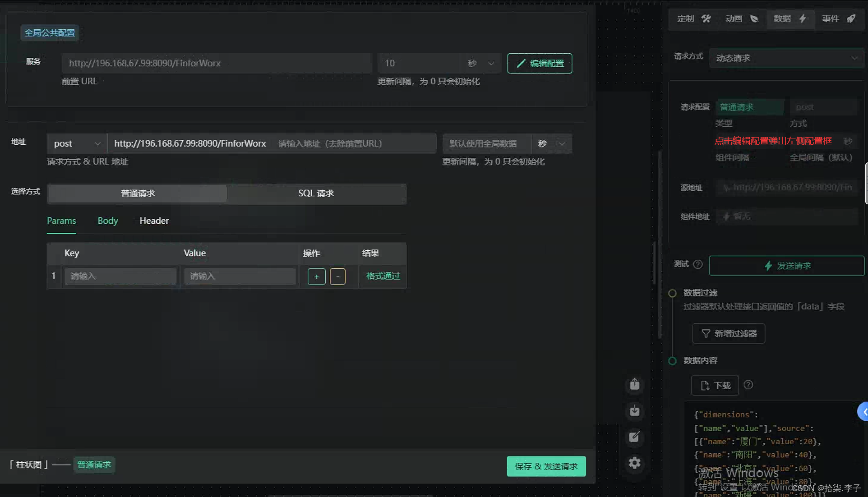Remove parameter row with minus button
This screenshot has height=497, width=868.
point(337,276)
